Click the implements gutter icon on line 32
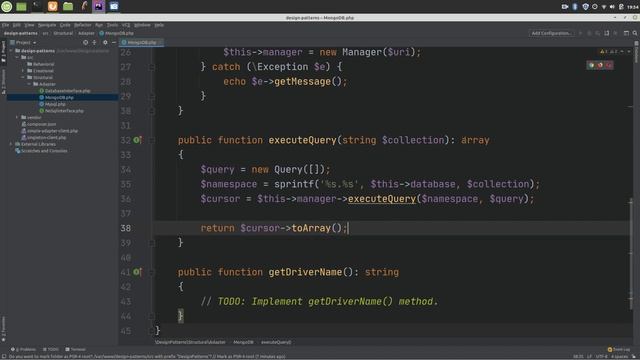 point(137,140)
